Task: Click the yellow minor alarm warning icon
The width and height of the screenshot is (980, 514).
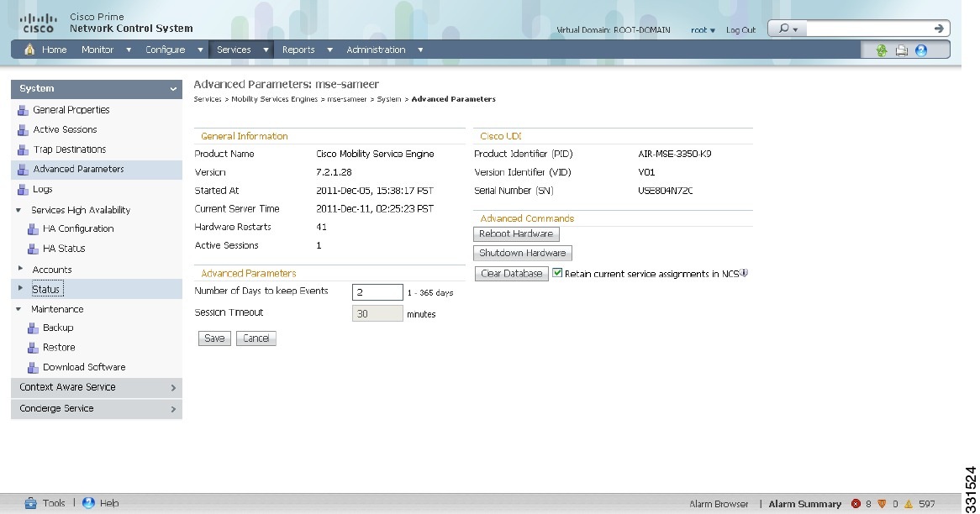Action: (x=908, y=504)
